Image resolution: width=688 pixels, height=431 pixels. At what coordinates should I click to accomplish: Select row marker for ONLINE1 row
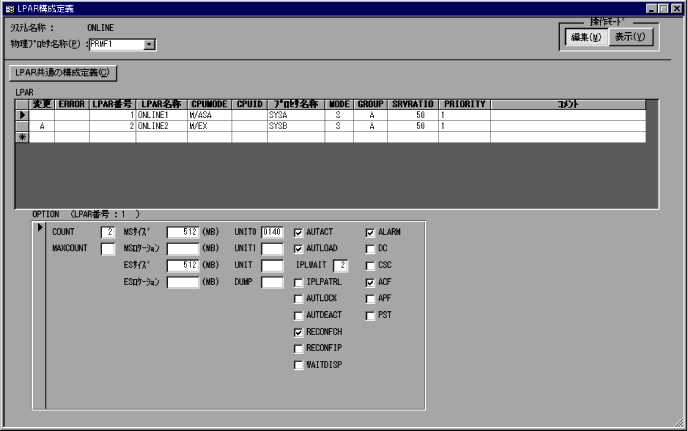click(x=22, y=115)
